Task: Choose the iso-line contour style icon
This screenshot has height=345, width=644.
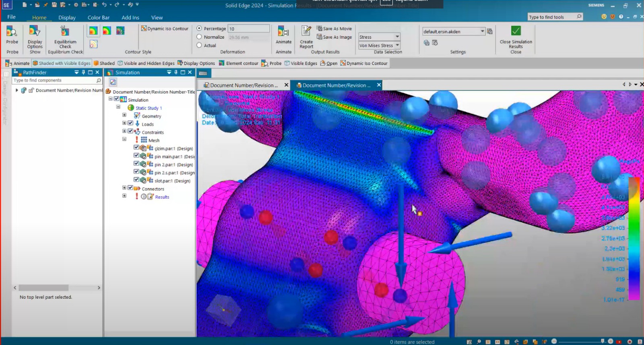Action: [x=93, y=44]
